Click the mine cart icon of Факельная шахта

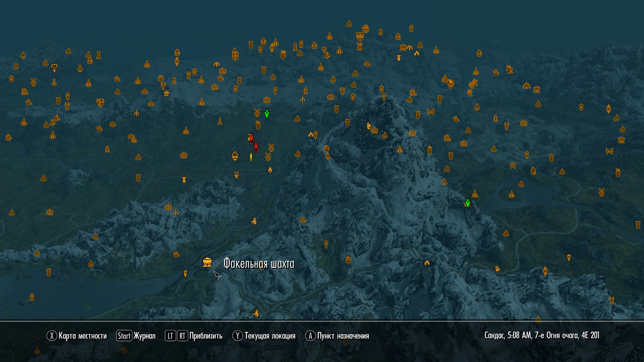[x=207, y=262]
